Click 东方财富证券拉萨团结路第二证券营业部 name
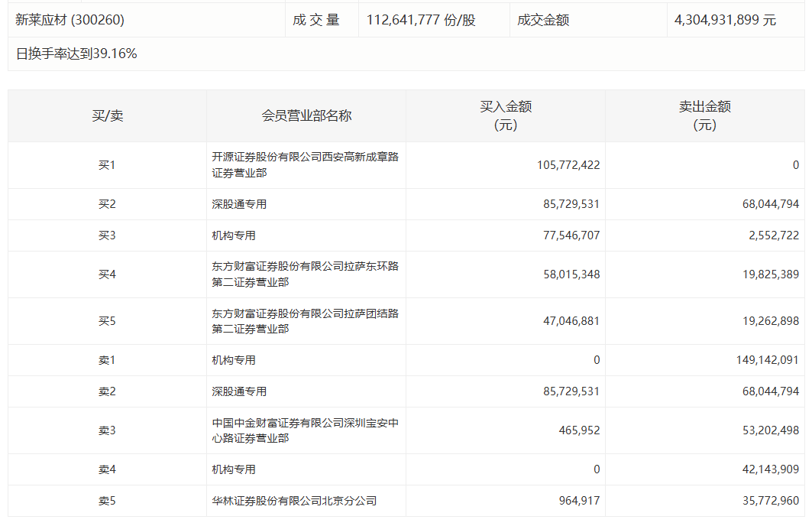Viewport: 812px width, 526px height. (x=305, y=321)
